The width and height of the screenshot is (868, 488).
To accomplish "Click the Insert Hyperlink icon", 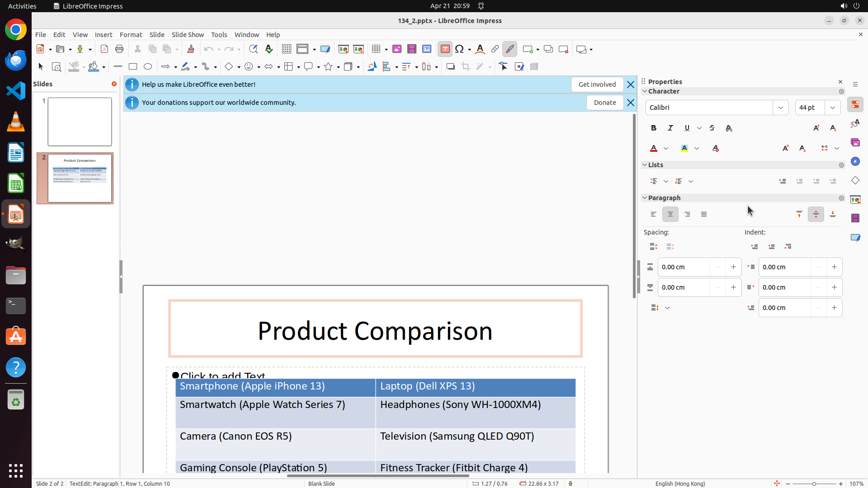I will [x=495, y=49].
